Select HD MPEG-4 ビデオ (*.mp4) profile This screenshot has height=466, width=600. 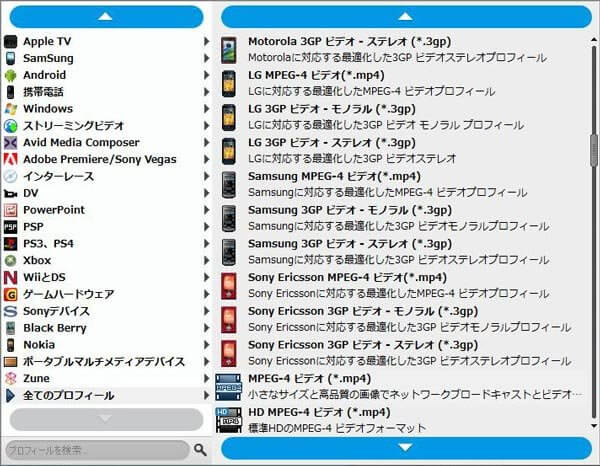tap(402, 420)
